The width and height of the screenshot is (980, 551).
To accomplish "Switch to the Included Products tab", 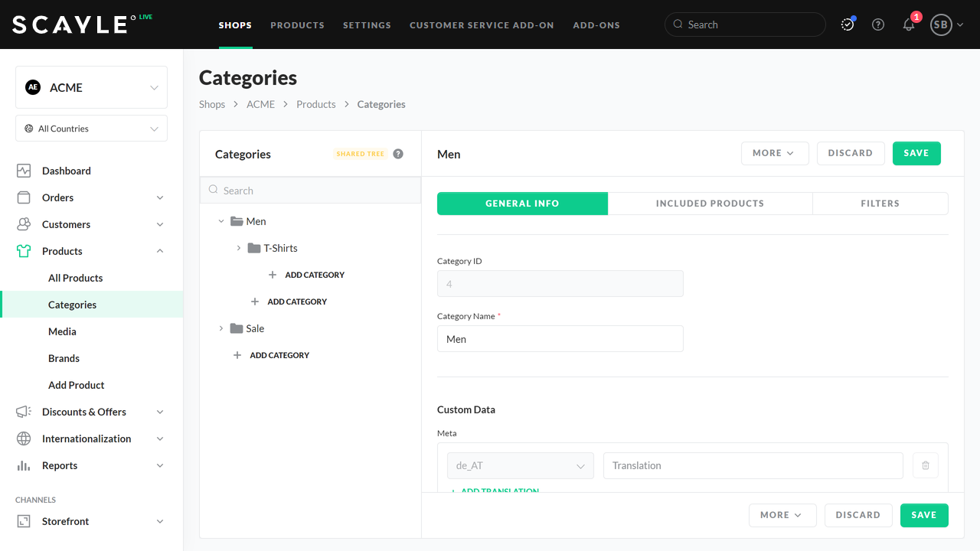I will [710, 204].
